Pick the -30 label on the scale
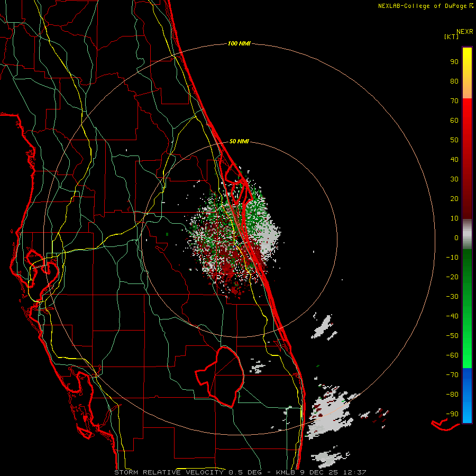Viewport: 476px width, 476px height. 452,297
